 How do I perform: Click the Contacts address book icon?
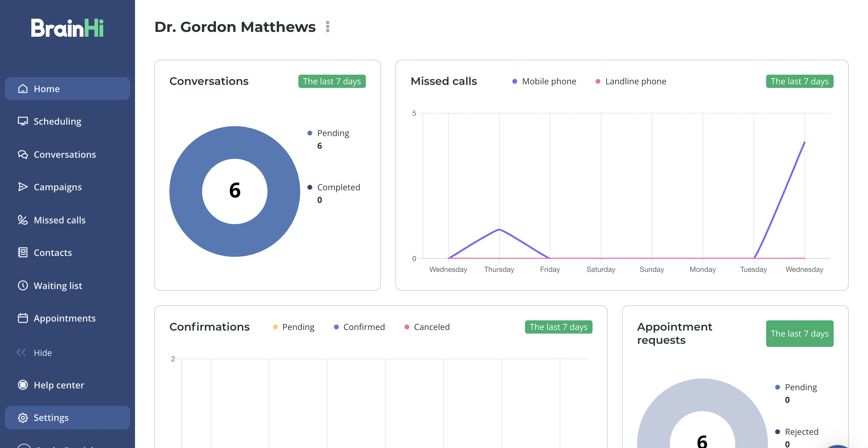click(23, 252)
